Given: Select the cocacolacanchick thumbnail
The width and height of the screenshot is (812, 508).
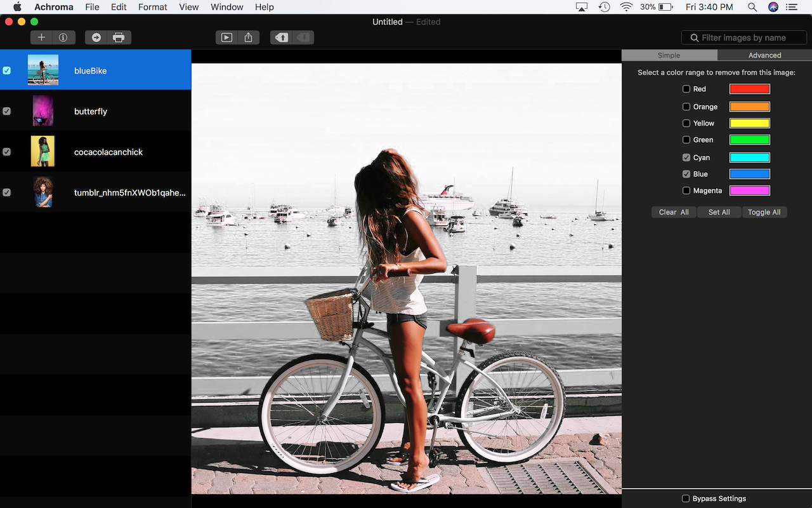Looking at the screenshot, I should [43, 151].
